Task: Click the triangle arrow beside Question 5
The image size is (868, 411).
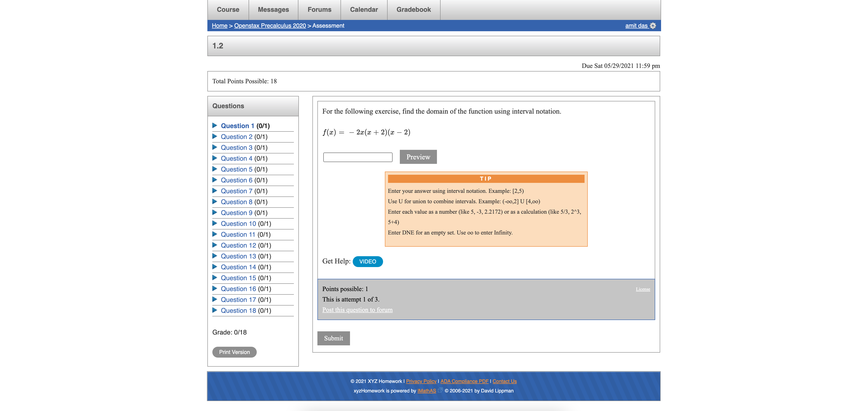Action: tap(215, 169)
